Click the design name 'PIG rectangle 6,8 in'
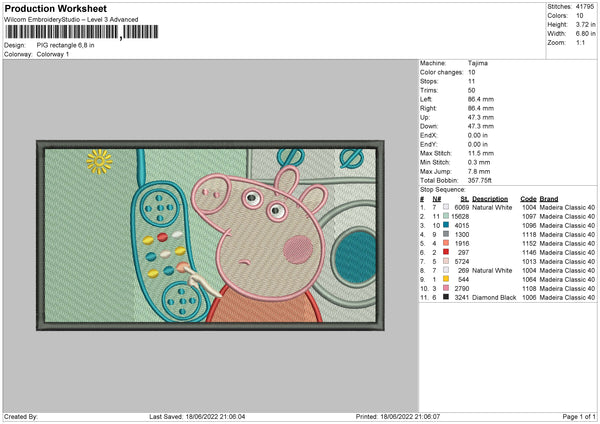Image resolution: width=600 pixels, height=424 pixels. pyautogui.click(x=65, y=45)
